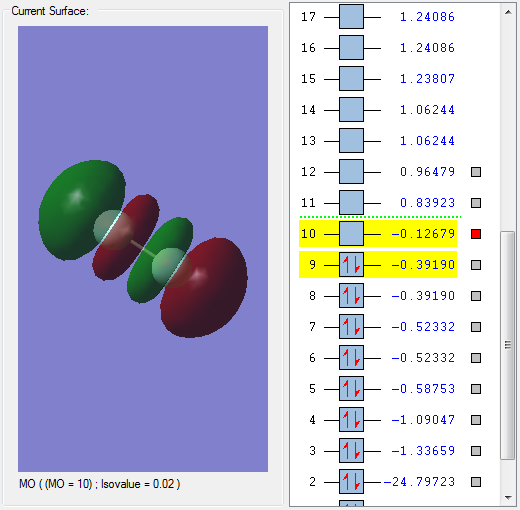The height and width of the screenshot is (510, 520).
Task: Toggle the gray surface marker for MO 11
Action: 476,203
